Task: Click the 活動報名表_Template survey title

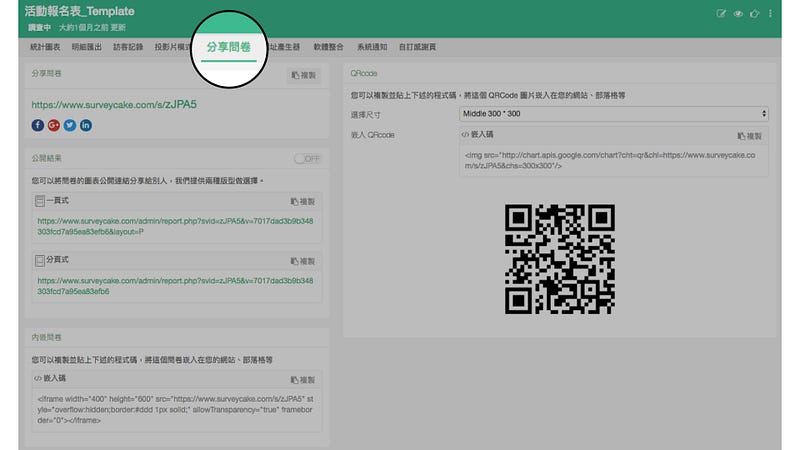Action: (x=80, y=11)
